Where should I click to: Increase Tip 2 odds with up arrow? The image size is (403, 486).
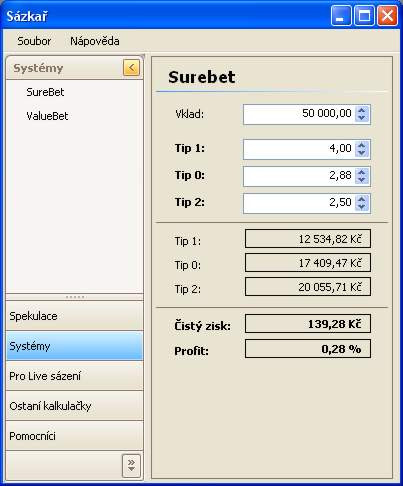tap(362, 199)
